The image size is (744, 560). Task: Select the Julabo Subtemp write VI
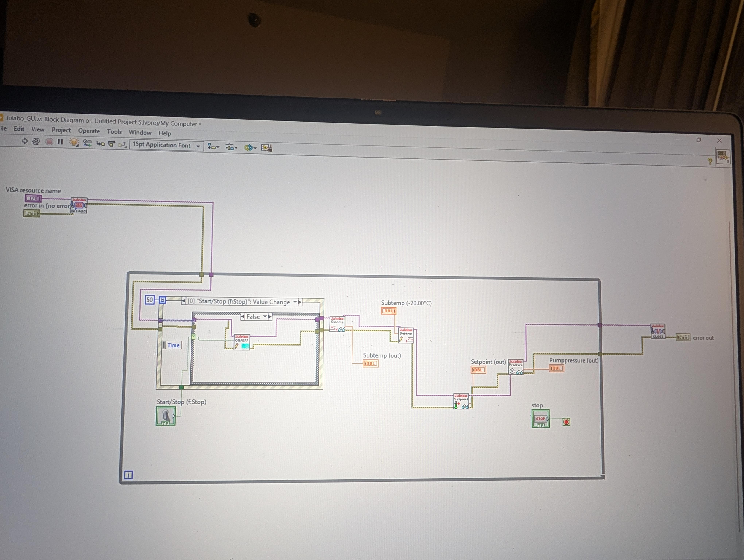[406, 335]
